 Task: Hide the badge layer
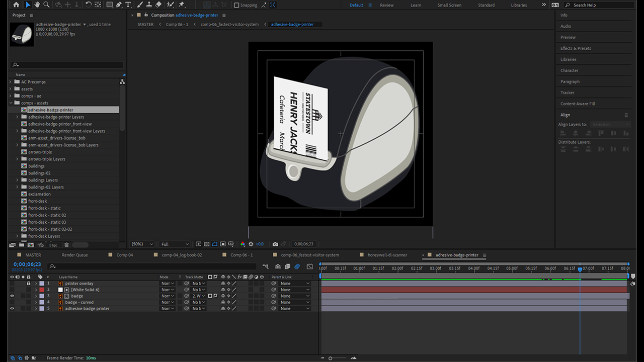pyautogui.click(x=12, y=296)
